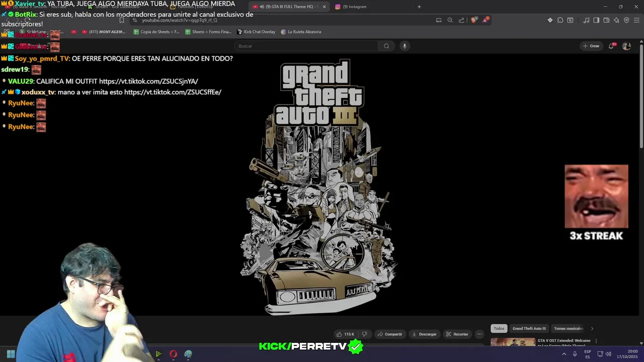
Task: Open the media music note control
Action: point(586,20)
